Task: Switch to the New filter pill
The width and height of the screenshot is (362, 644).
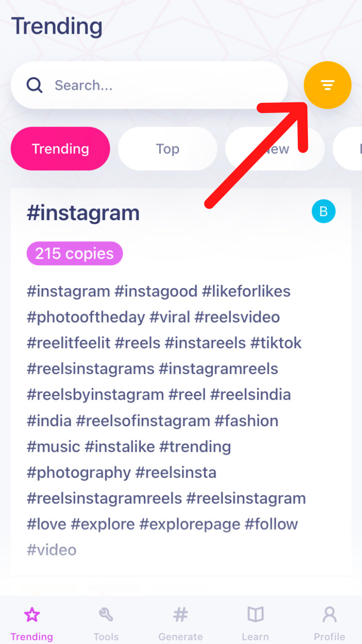Action: click(x=275, y=149)
